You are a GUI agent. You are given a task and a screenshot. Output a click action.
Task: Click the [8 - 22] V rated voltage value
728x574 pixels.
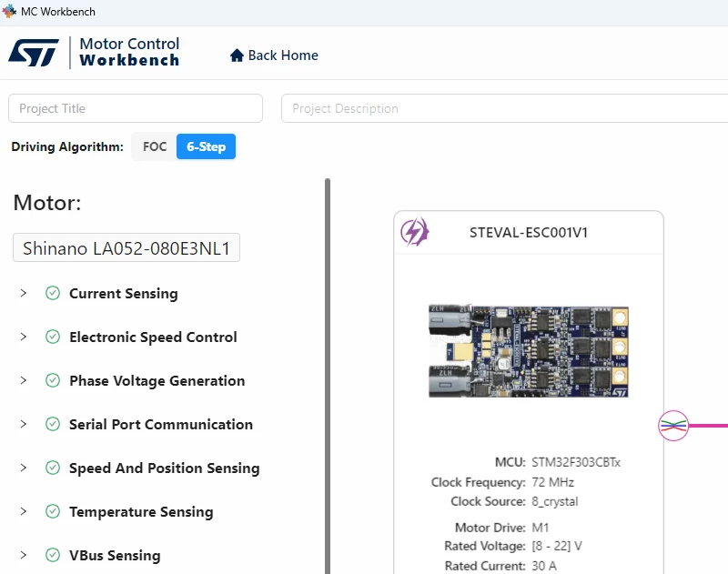(x=557, y=546)
